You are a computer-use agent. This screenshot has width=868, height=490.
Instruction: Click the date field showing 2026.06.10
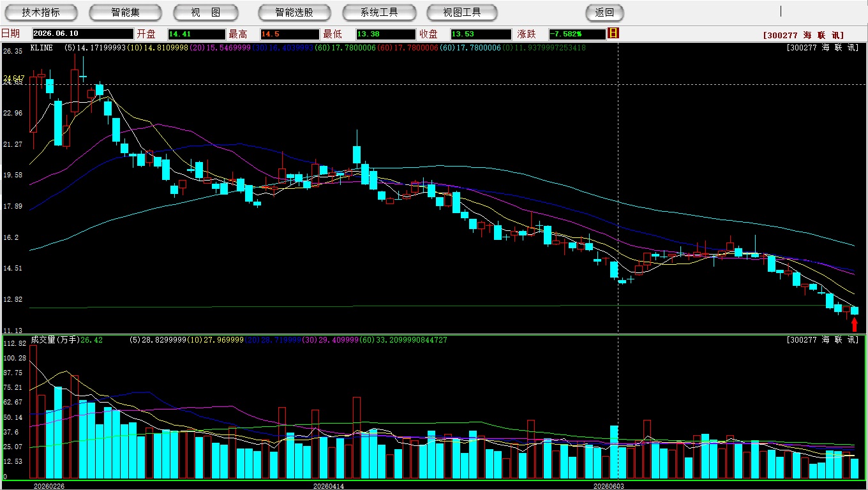pyautogui.click(x=83, y=34)
